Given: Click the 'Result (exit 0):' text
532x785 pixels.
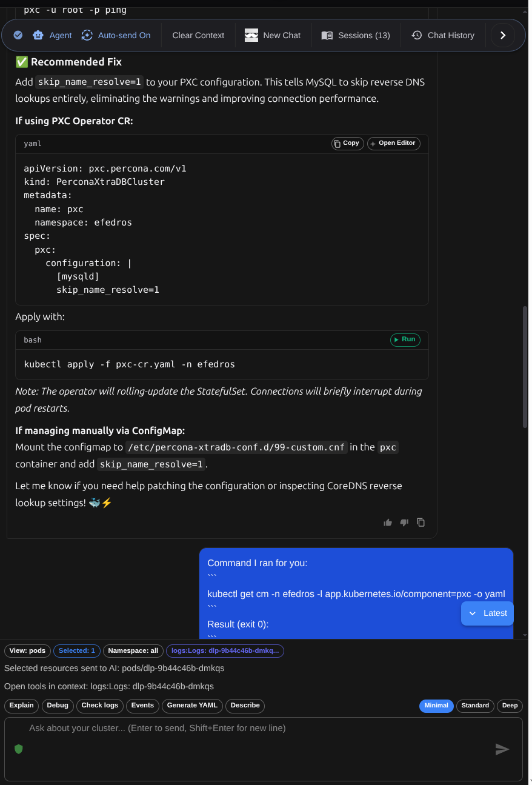Looking at the screenshot, I should point(238,624).
